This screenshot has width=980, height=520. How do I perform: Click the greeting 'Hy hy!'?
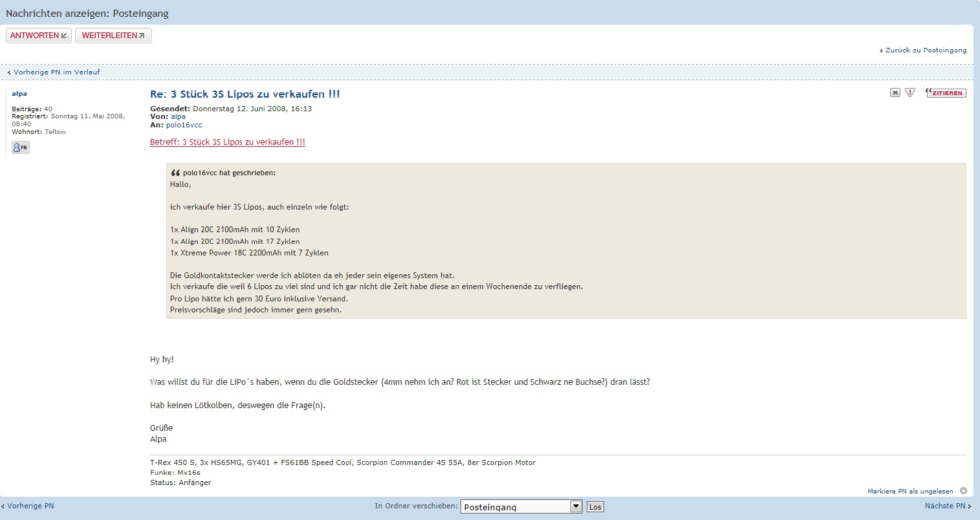[x=162, y=360]
